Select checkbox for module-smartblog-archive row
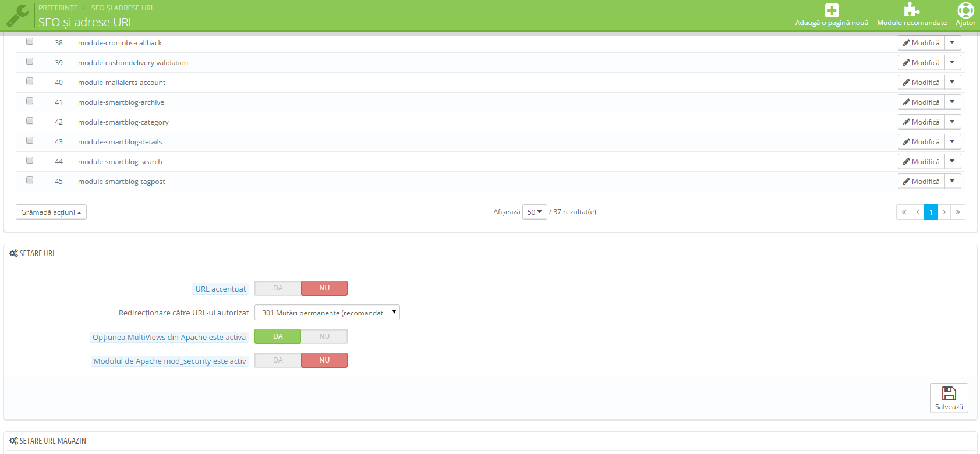 [30, 101]
